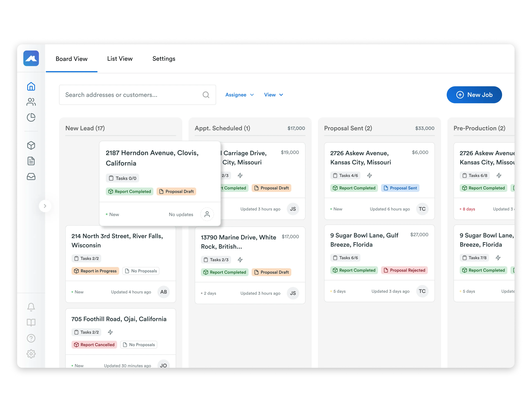
Task: Open the gear settings icon in sidebar
Action: [x=31, y=354]
